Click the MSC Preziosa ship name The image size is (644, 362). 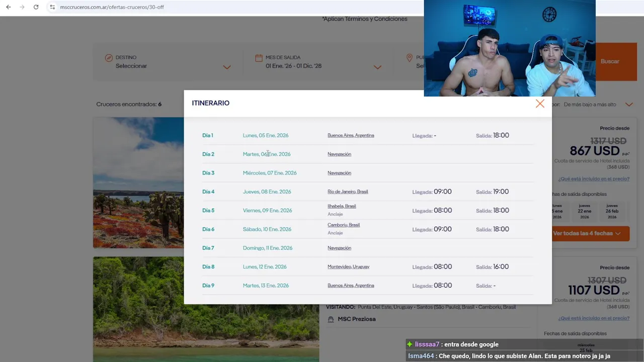point(357,319)
